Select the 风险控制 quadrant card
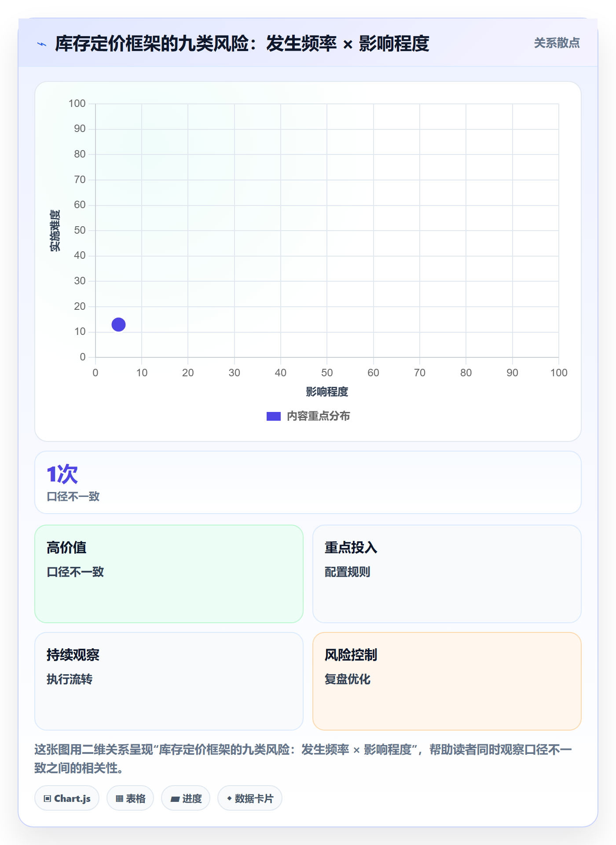The image size is (616, 845). click(x=447, y=681)
